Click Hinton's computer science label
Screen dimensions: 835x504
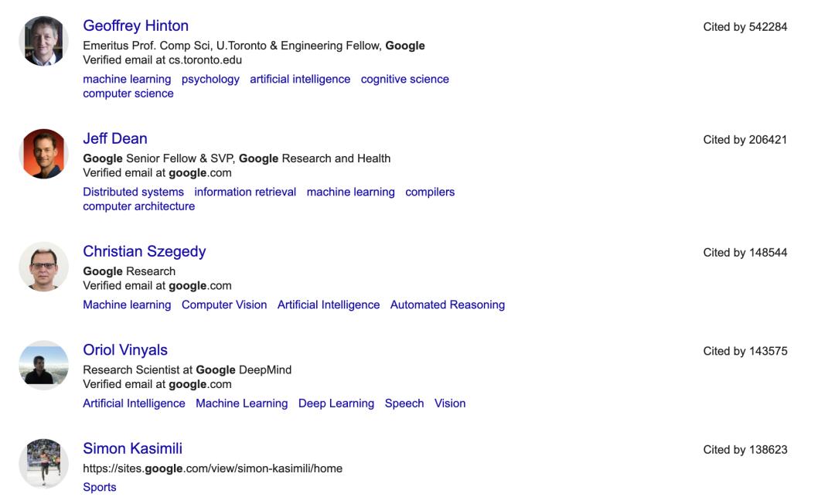click(x=128, y=94)
